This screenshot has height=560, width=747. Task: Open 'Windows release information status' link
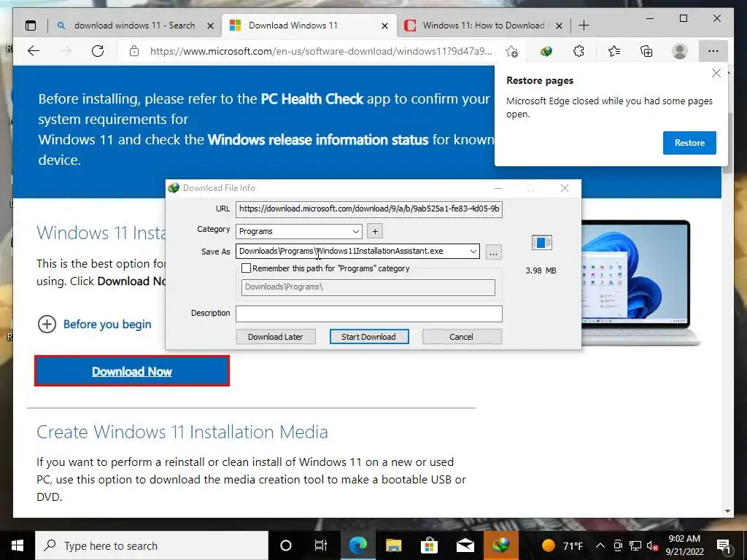(x=318, y=140)
